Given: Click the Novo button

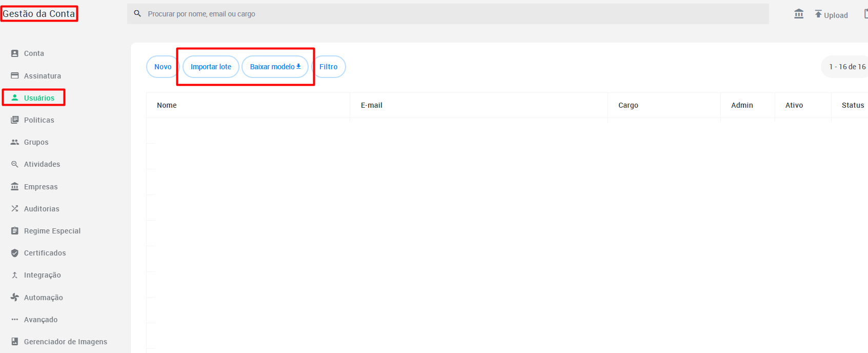Looking at the screenshot, I should tap(163, 67).
